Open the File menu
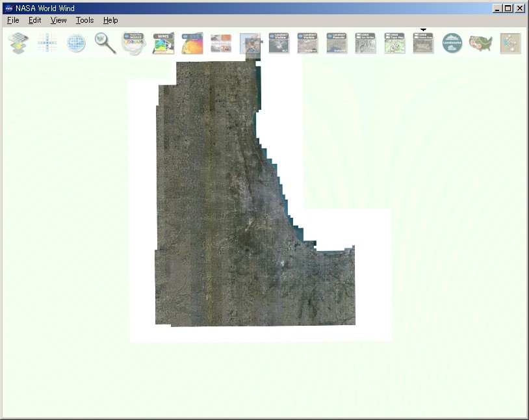The width and height of the screenshot is (529, 420). tap(12, 20)
